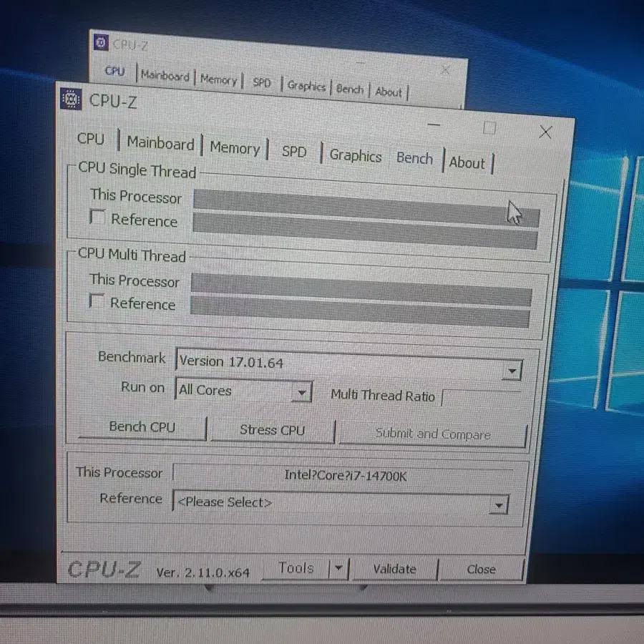This screenshot has height=644, width=644.
Task: Open About tab in the background CPU-Z window
Action: coord(389,92)
